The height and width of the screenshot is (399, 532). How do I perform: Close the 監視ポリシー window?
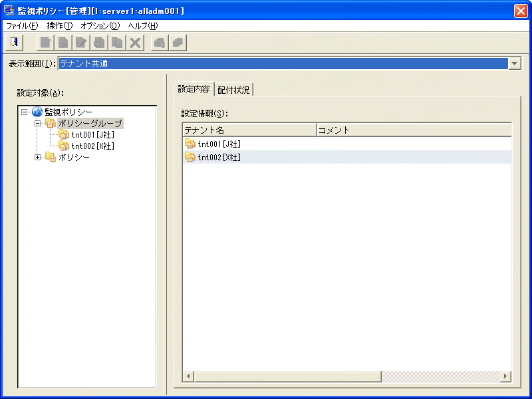point(521,11)
